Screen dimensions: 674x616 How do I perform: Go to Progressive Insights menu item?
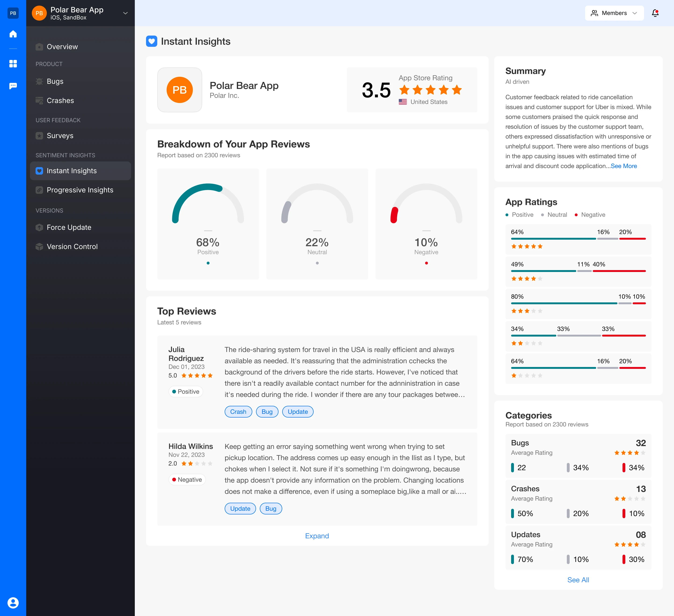click(x=80, y=190)
